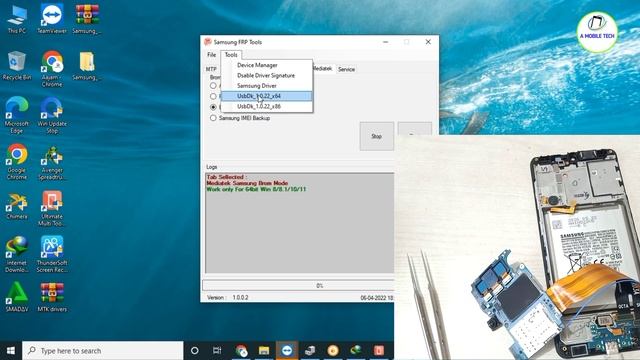This screenshot has width=640, height=360.
Task: Switch to Chrome in the taskbar
Action: pos(241,351)
